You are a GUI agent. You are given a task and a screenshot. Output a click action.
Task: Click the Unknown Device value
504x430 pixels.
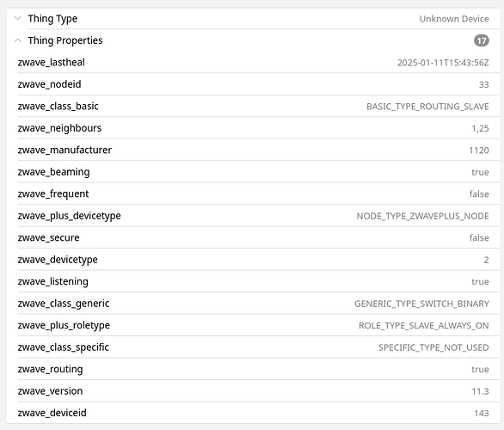(454, 19)
